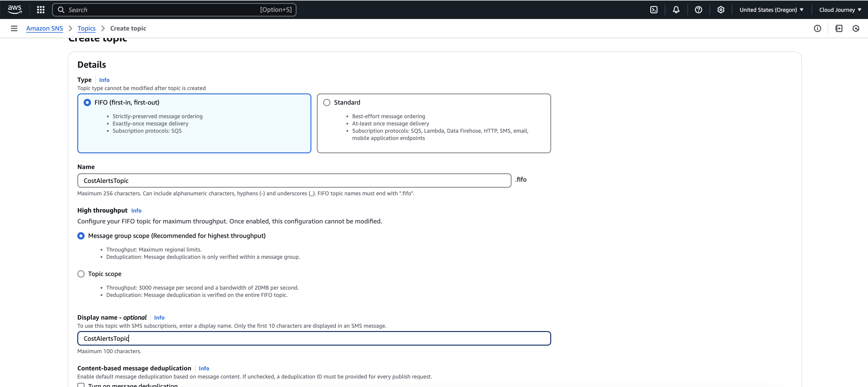Open the settings gear icon
This screenshot has width=868, height=387.
[x=721, y=10]
